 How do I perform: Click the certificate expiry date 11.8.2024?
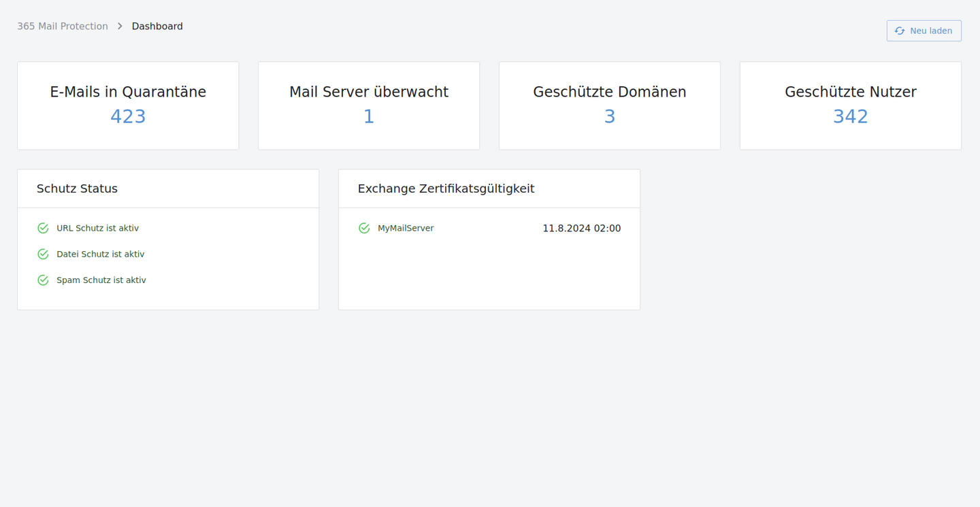click(x=581, y=229)
